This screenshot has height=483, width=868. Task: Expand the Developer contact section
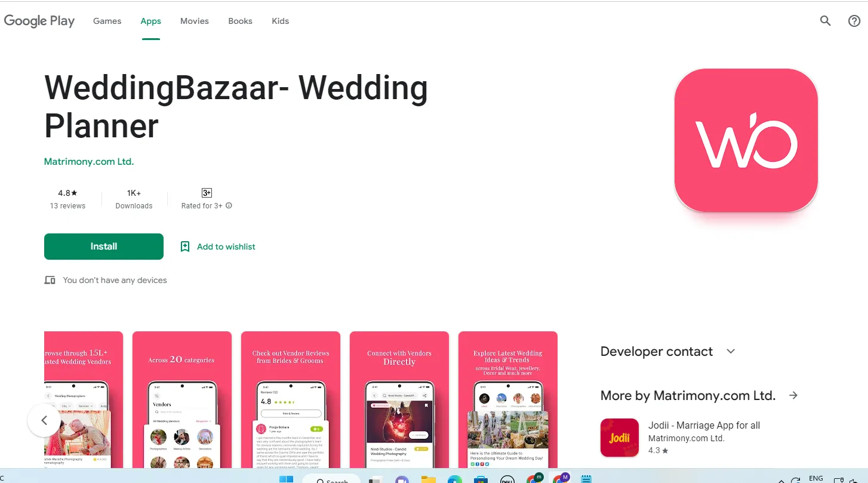(731, 351)
